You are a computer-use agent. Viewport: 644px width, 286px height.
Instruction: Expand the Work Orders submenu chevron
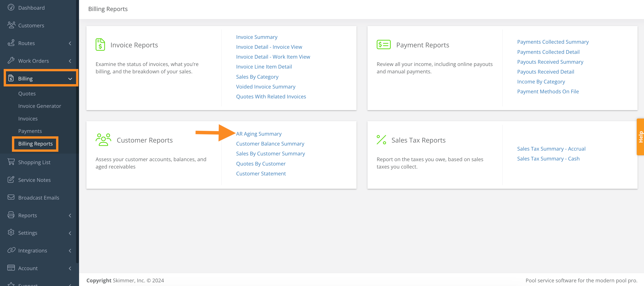(x=70, y=61)
